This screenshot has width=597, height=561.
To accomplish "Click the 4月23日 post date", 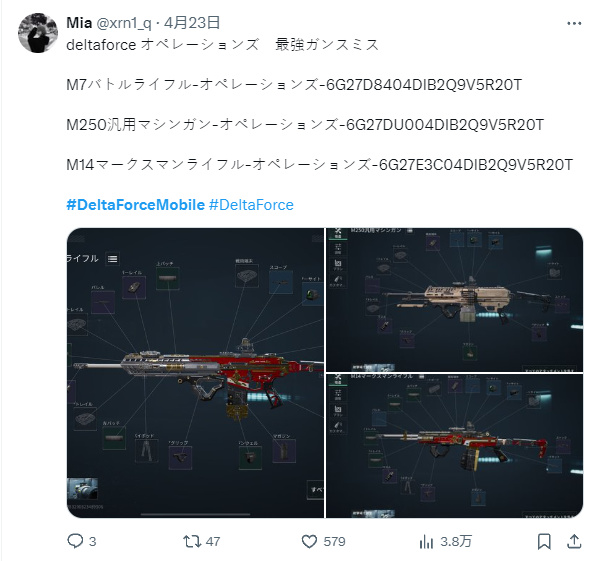I will pos(192,23).
